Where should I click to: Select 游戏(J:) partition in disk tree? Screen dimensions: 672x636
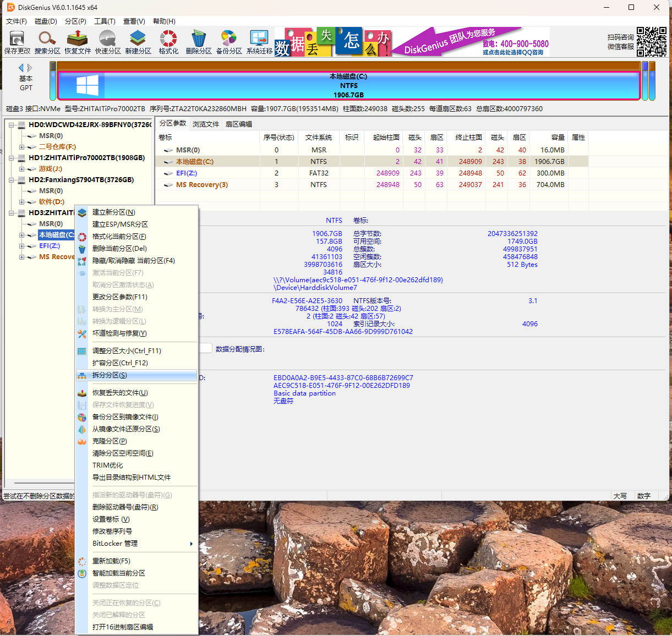[51, 169]
